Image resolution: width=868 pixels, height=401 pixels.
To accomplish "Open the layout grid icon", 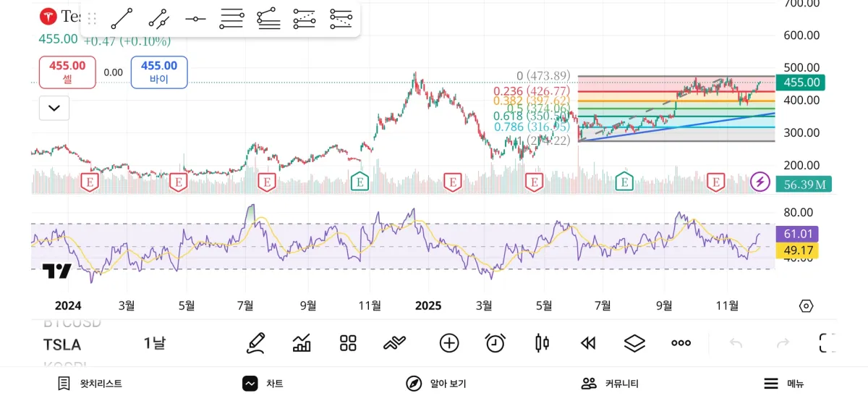I will (349, 343).
